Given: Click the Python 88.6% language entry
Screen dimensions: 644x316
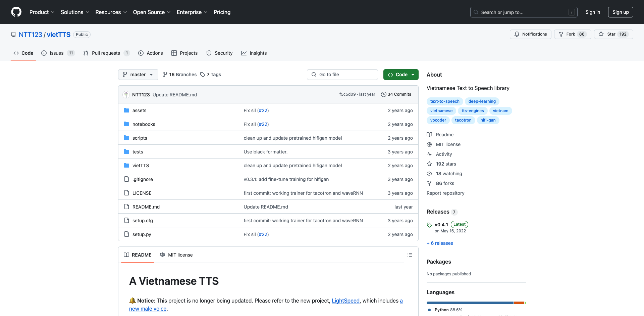Looking at the screenshot, I should tap(445, 310).
